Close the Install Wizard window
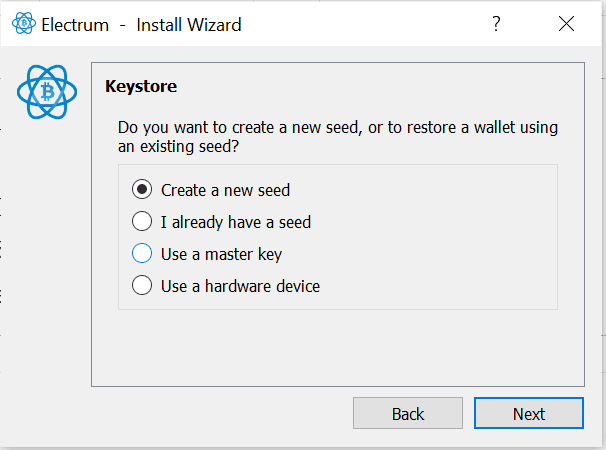 tap(566, 24)
